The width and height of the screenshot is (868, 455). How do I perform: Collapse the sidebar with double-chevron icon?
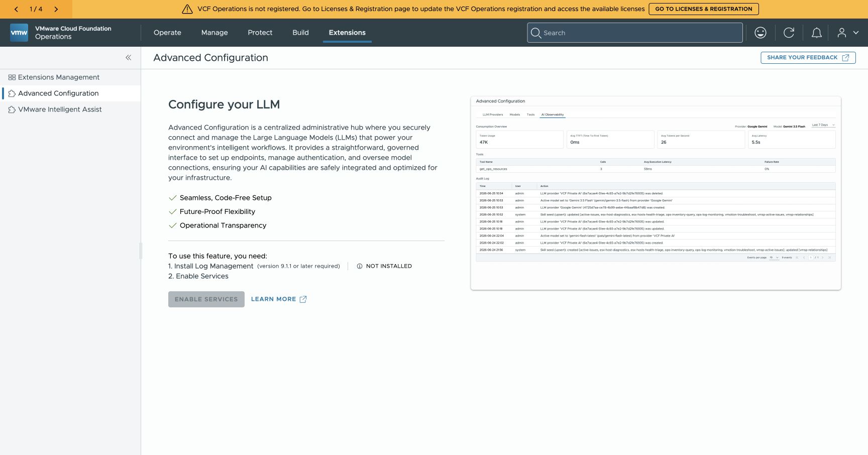(x=129, y=57)
